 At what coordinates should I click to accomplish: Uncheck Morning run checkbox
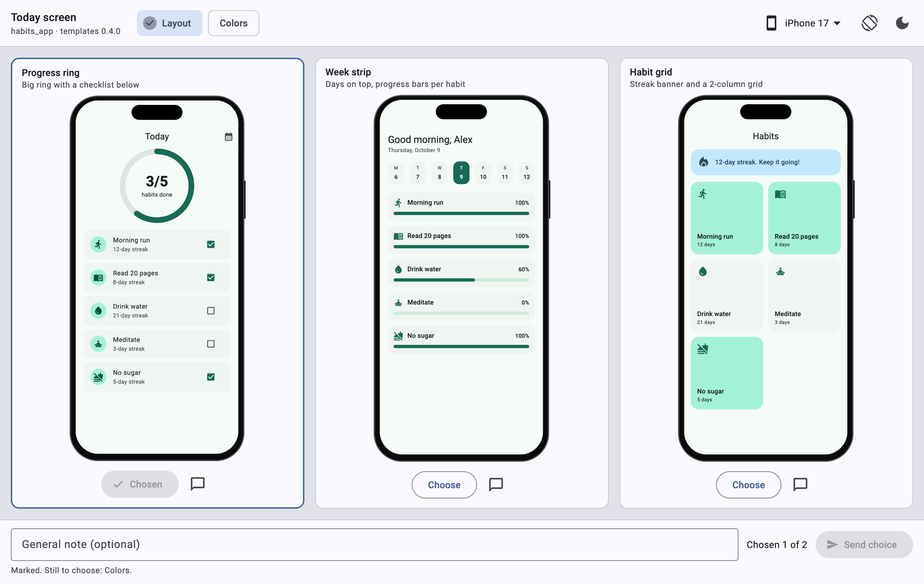click(211, 244)
